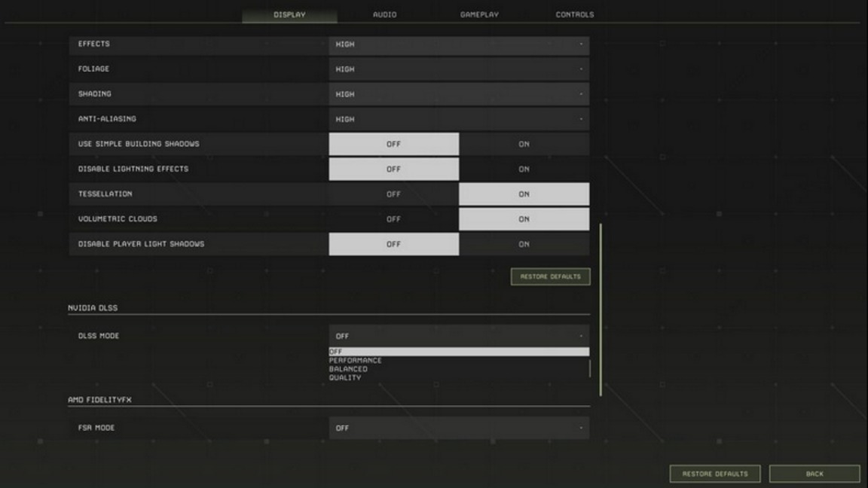The height and width of the screenshot is (488, 868).
Task: Open the Shading quality dropdown
Action: 459,94
